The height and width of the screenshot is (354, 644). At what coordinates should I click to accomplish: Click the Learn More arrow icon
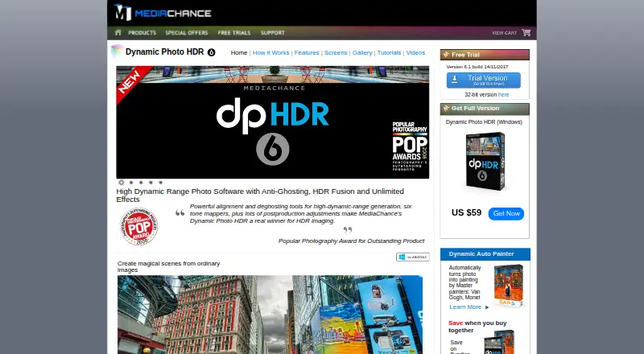(x=487, y=307)
